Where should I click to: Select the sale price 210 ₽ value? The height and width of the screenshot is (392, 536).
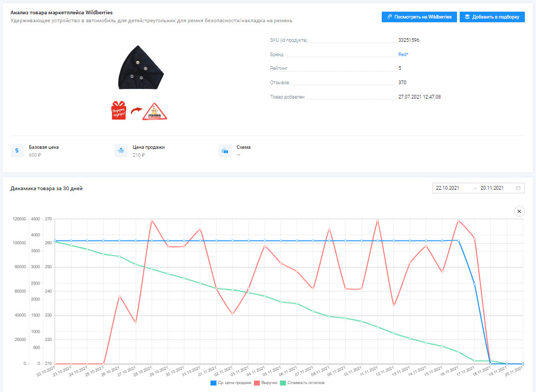[139, 155]
